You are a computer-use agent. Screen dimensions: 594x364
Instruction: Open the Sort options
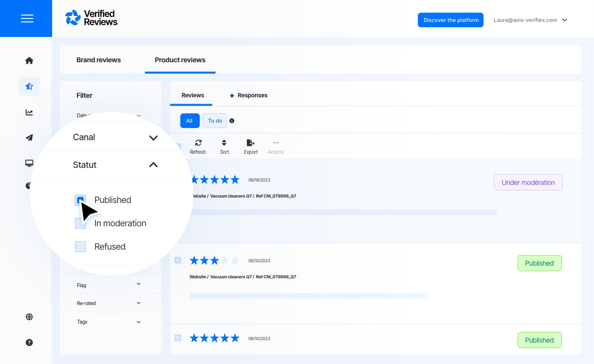point(224,146)
